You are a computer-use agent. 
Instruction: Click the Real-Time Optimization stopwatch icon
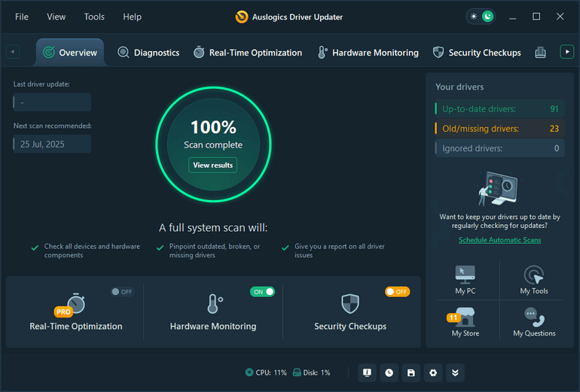click(76, 304)
